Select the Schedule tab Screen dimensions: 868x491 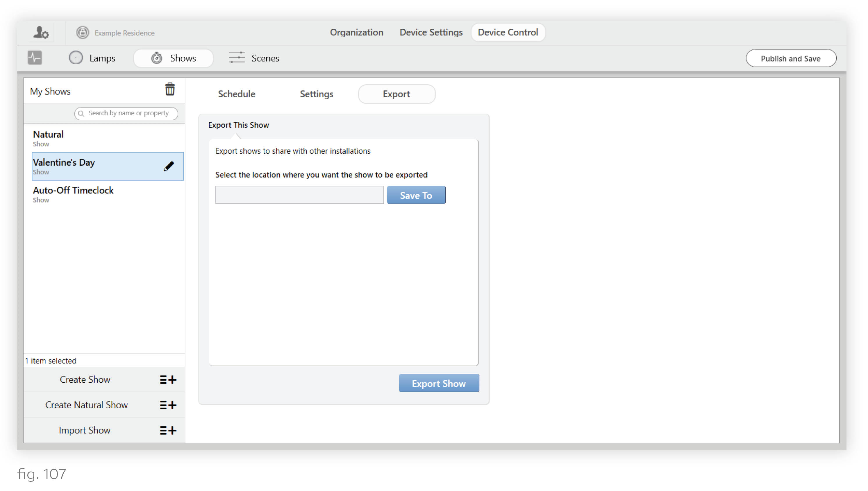click(237, 94)
